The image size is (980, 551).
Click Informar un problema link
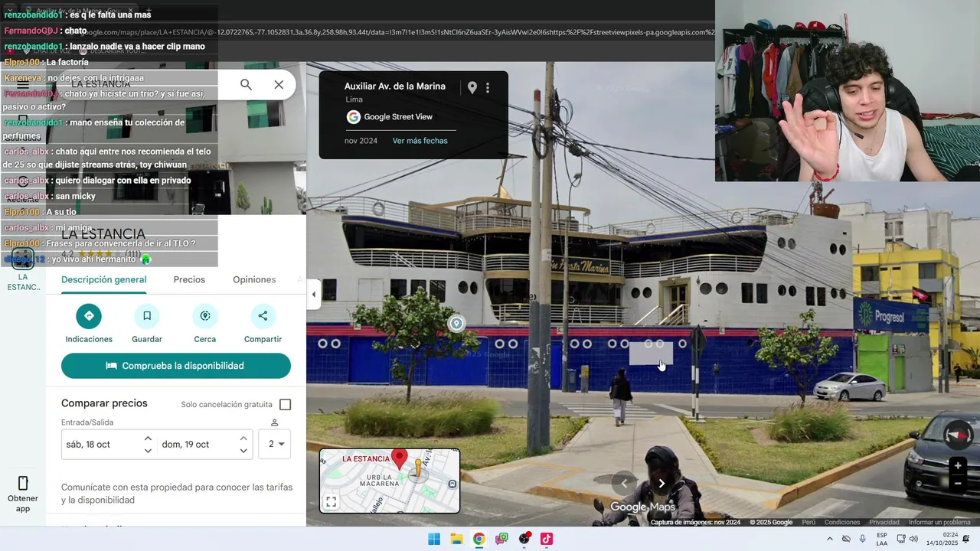pyautogui.click(x=939, y=523)
